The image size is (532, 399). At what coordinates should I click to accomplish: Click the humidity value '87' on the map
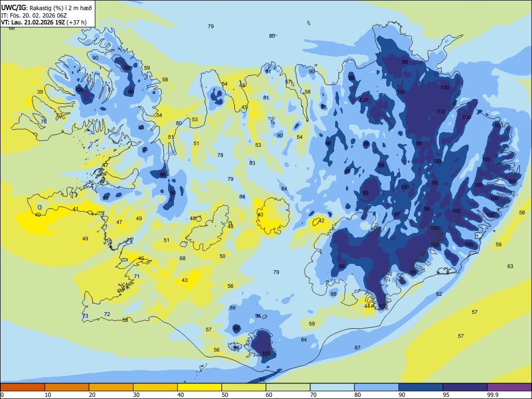358,348
